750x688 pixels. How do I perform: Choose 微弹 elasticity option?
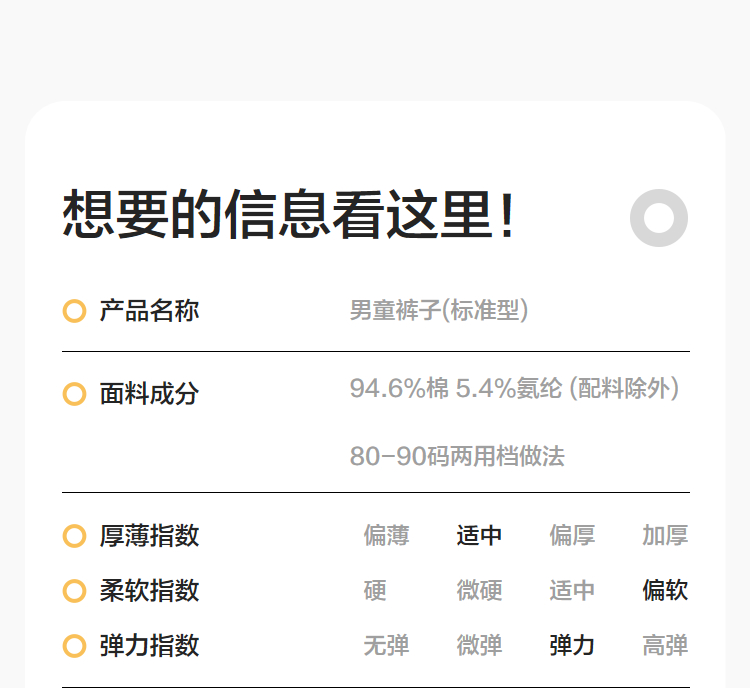(479, 646)
